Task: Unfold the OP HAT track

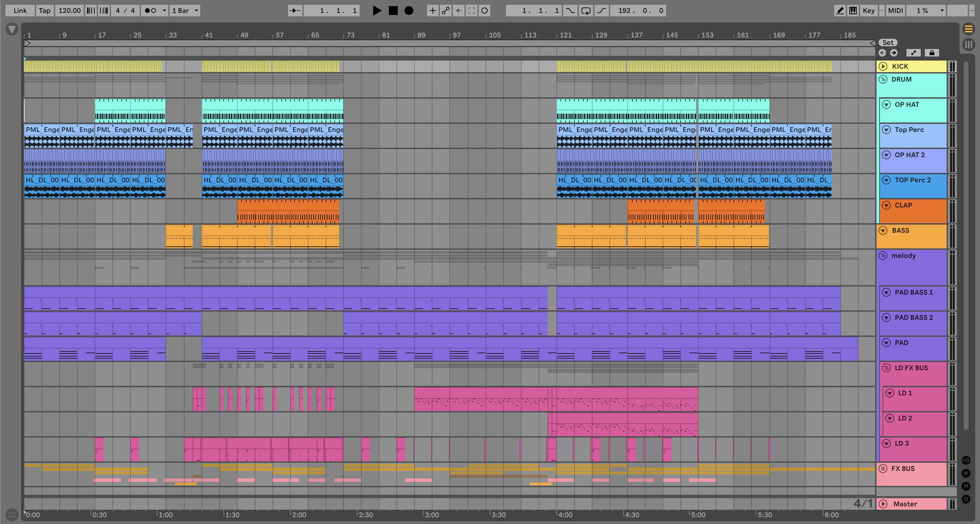Action: [x=886, y=104]
